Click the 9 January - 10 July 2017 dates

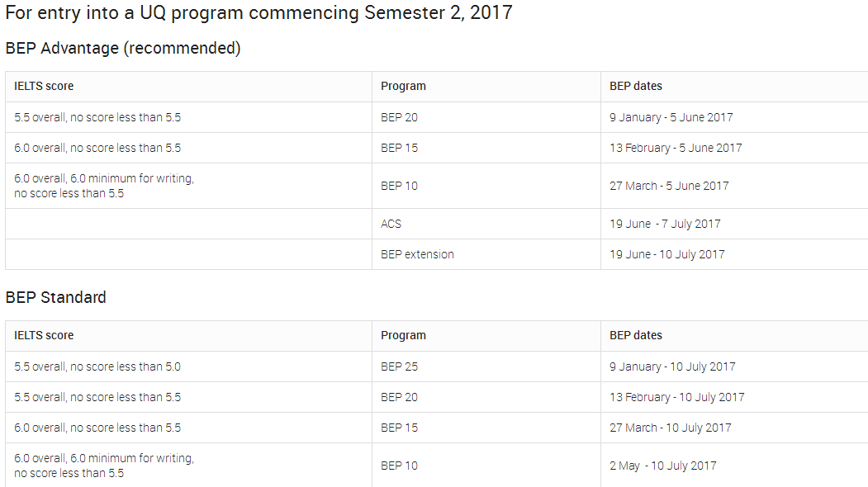pos(672,367)
